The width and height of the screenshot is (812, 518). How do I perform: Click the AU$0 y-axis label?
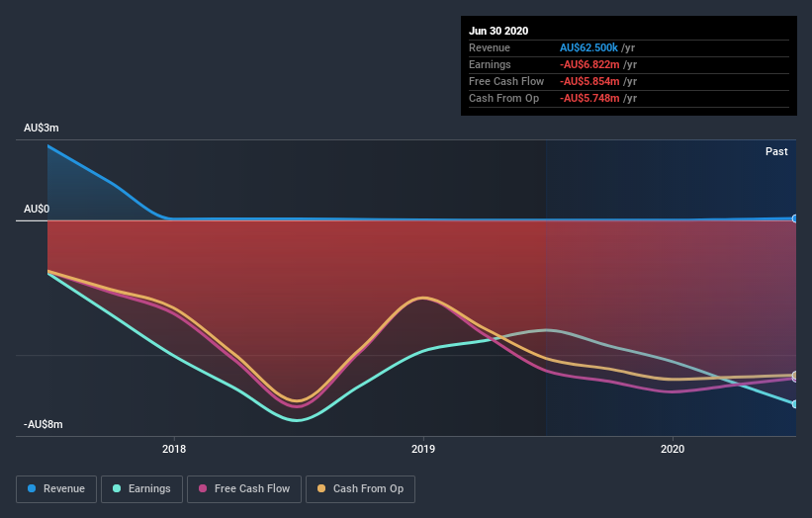37,209
